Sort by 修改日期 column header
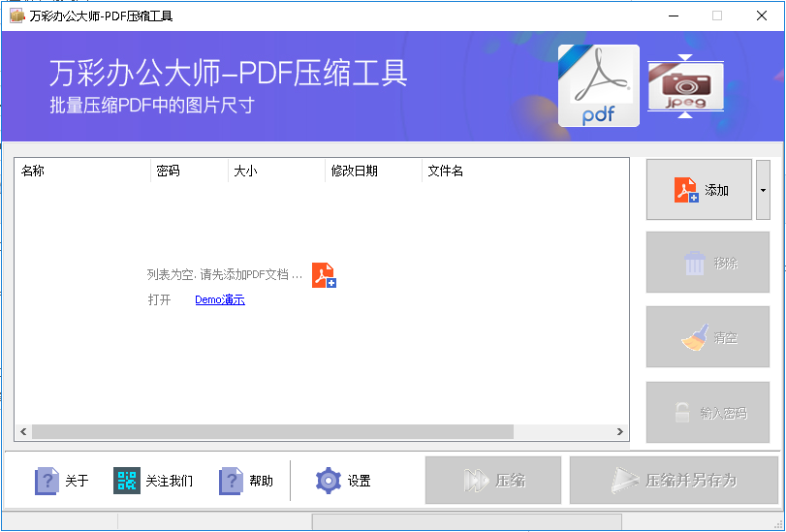786x532 pixels. 373,172
